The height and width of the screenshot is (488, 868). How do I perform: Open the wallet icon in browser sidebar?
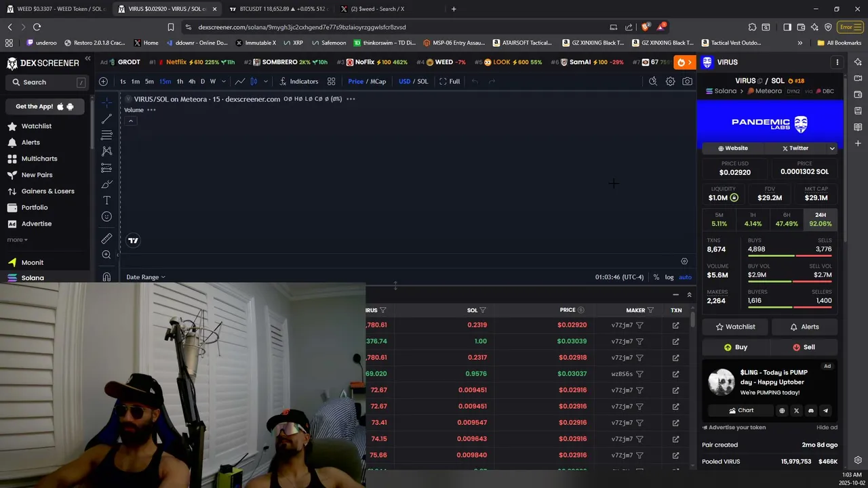coord(858,94)
